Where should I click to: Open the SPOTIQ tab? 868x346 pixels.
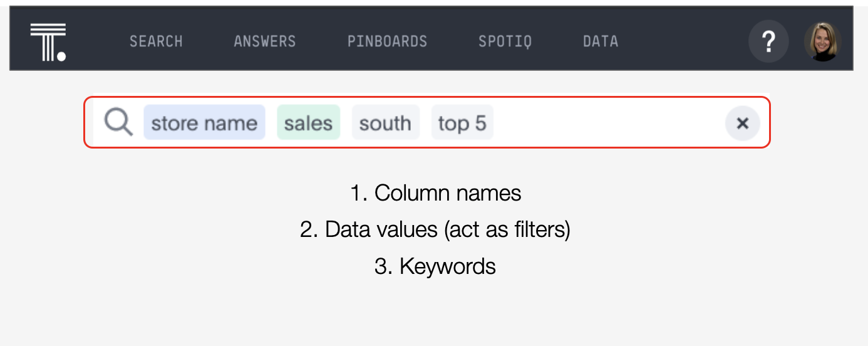(505, 42)
